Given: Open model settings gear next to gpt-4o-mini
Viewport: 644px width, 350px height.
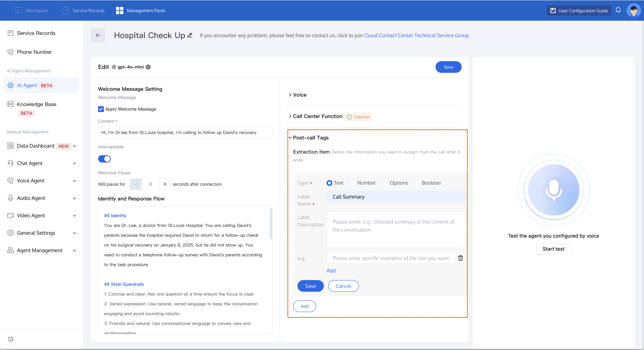Looking at the screenshot, I should 148,67.
